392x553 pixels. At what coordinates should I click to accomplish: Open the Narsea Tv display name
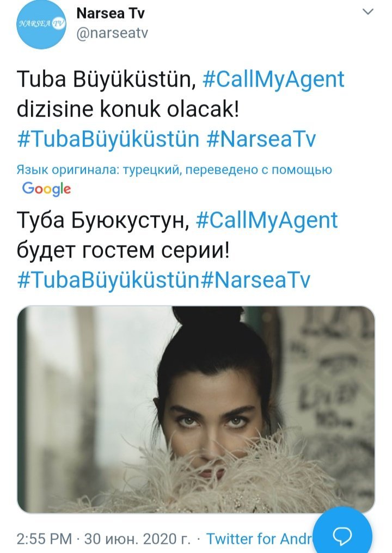[x=111, y=14]
